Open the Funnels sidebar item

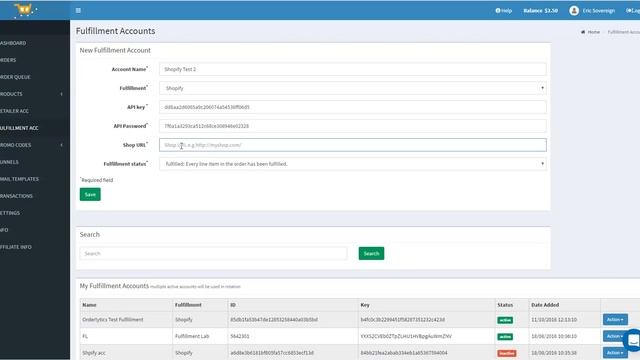pos(9,162)
